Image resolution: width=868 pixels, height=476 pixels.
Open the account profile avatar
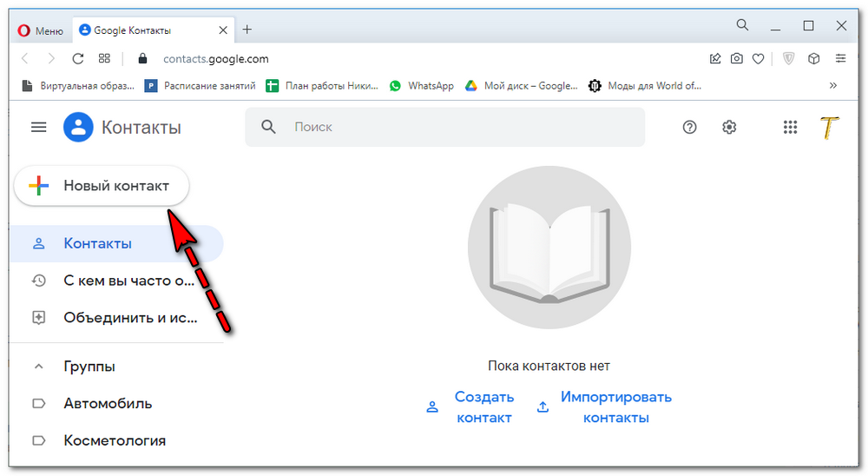(830, 127)
